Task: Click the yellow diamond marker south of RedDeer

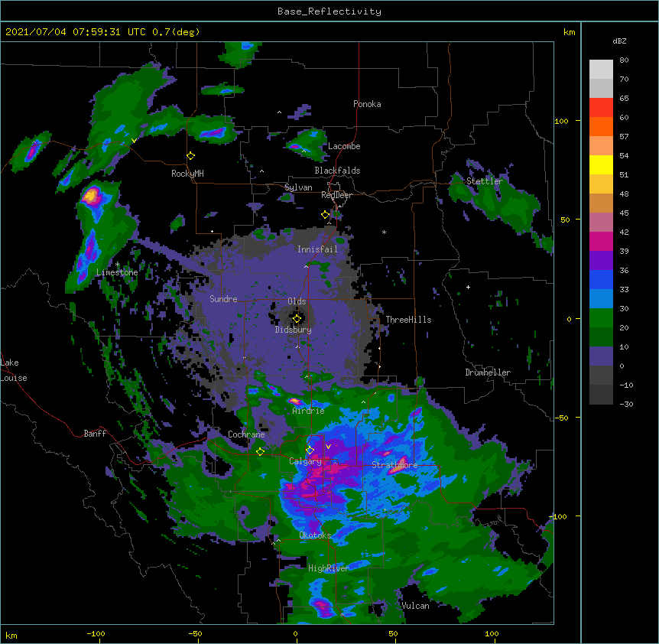Action: pyautogui.click(x=326, y=215)
